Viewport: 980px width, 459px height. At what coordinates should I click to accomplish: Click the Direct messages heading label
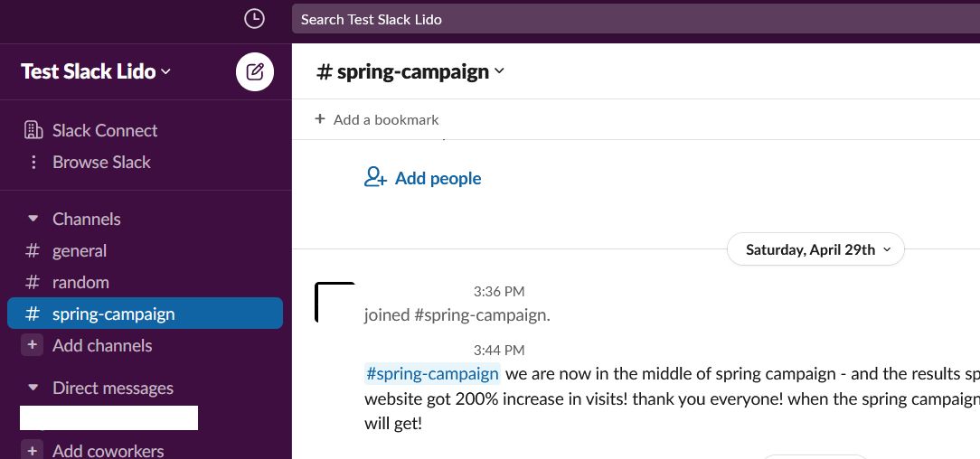tap(113, 388)
